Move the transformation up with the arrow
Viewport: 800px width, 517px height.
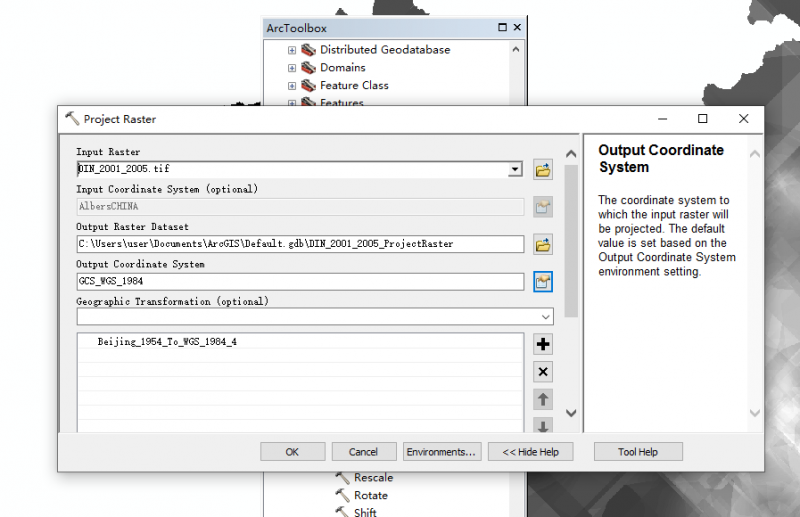[543, 400]
